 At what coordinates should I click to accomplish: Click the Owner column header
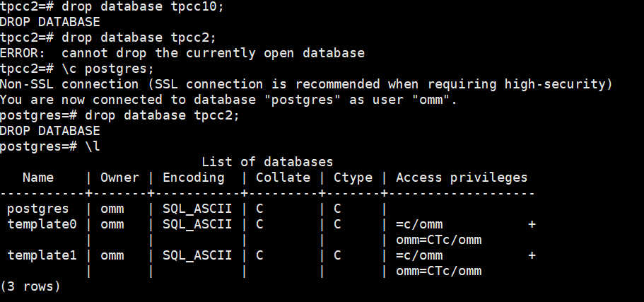tap(119, 178)
